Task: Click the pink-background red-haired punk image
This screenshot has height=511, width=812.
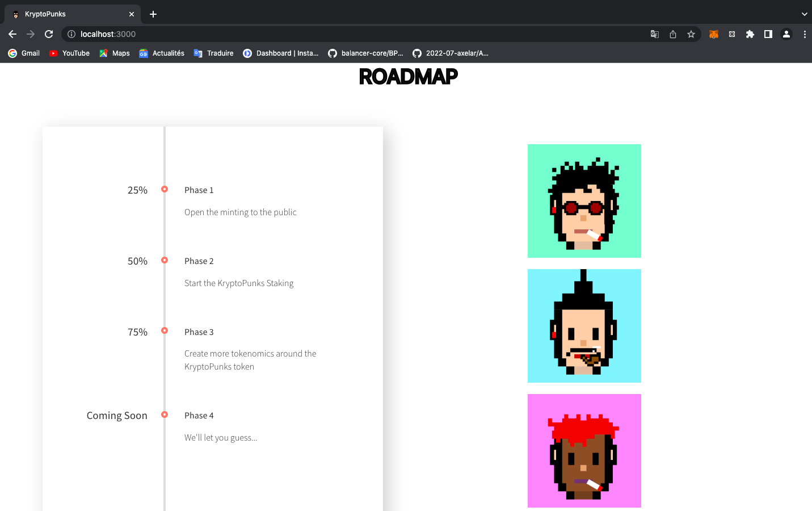Action: 584,451
